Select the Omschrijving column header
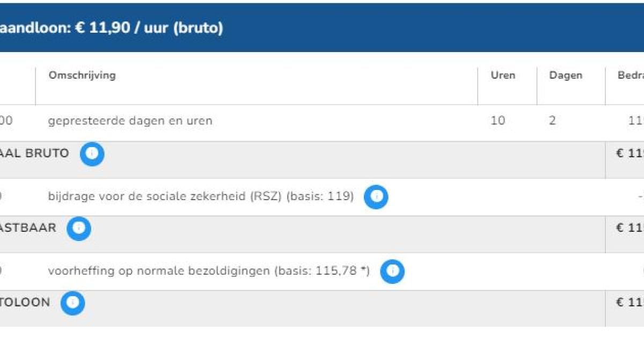 tap(82, 75)
